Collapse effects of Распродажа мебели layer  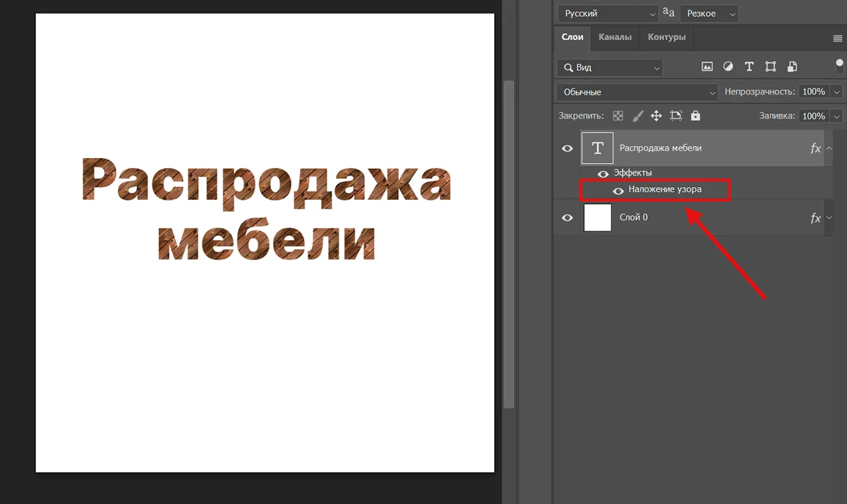pyautogui.click(x=829, y=148)
